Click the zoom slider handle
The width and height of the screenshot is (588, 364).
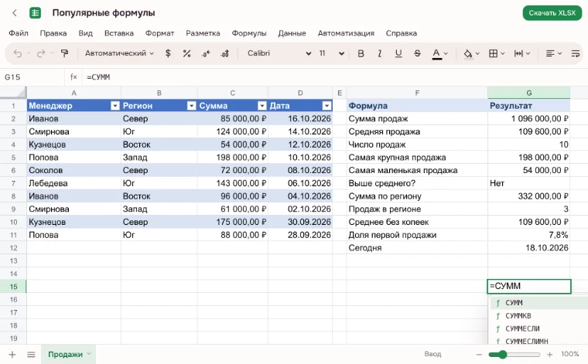pos(502,354)
